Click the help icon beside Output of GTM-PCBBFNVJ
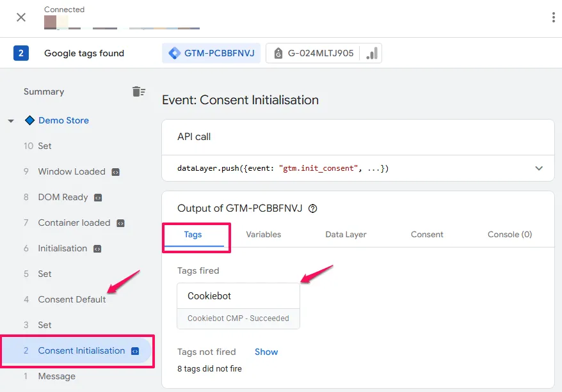 (x=312, y=208)
